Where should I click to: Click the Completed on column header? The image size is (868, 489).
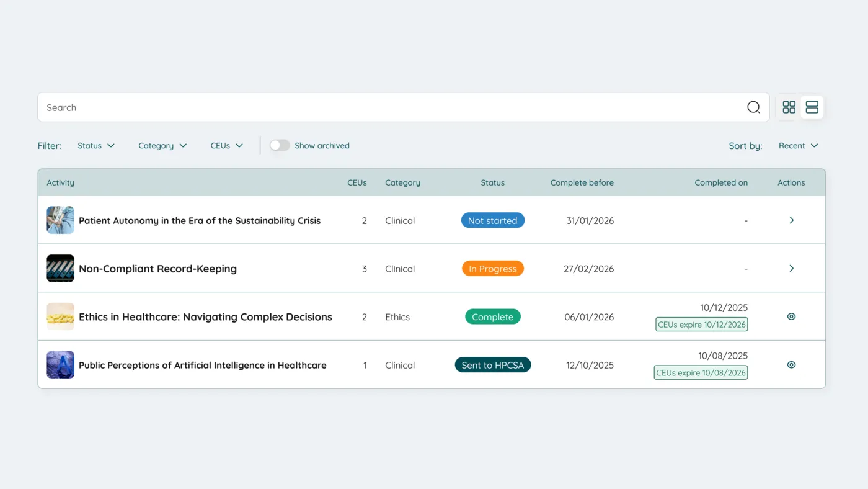721,182
